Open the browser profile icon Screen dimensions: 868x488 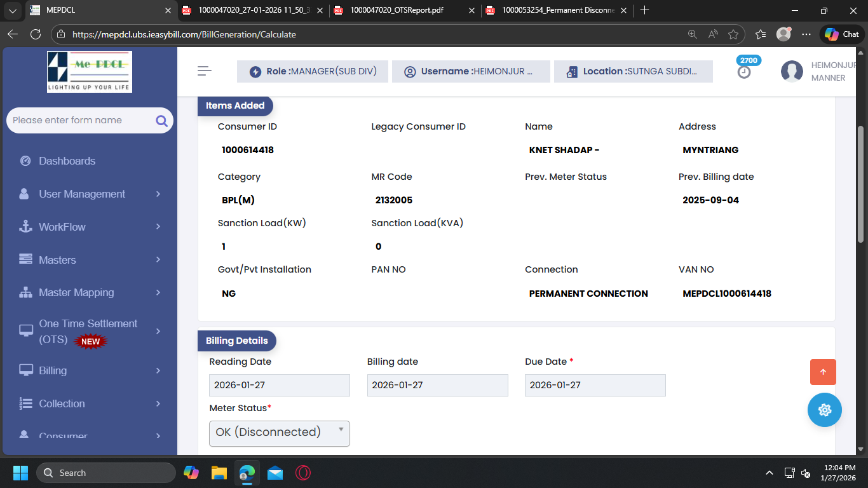click(783, 34)
